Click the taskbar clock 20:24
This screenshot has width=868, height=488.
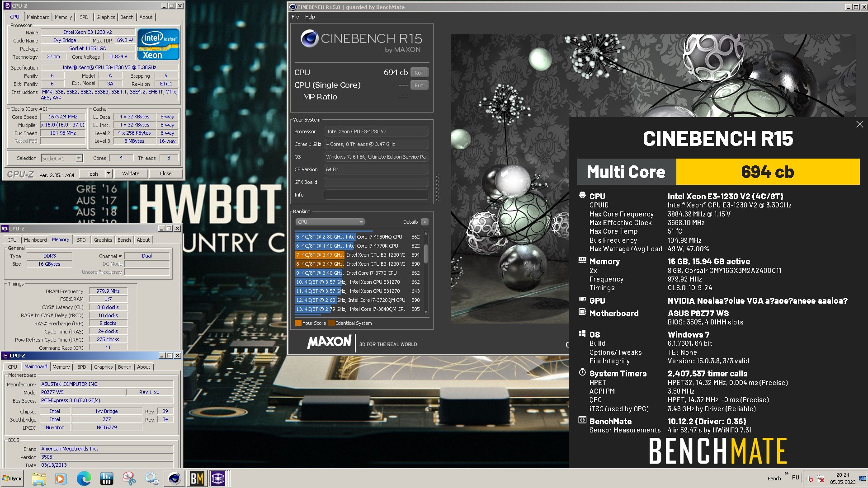[x=843, y=475]
